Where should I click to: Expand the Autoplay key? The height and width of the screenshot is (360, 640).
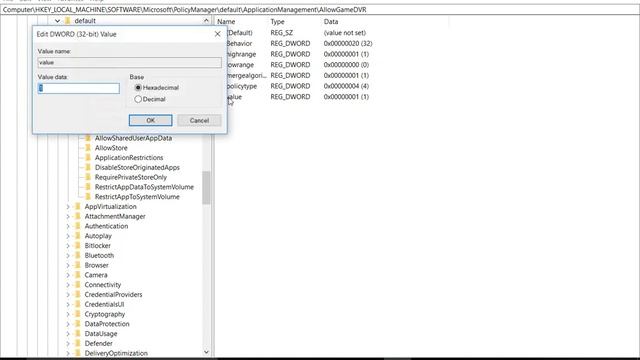[68, 236]
